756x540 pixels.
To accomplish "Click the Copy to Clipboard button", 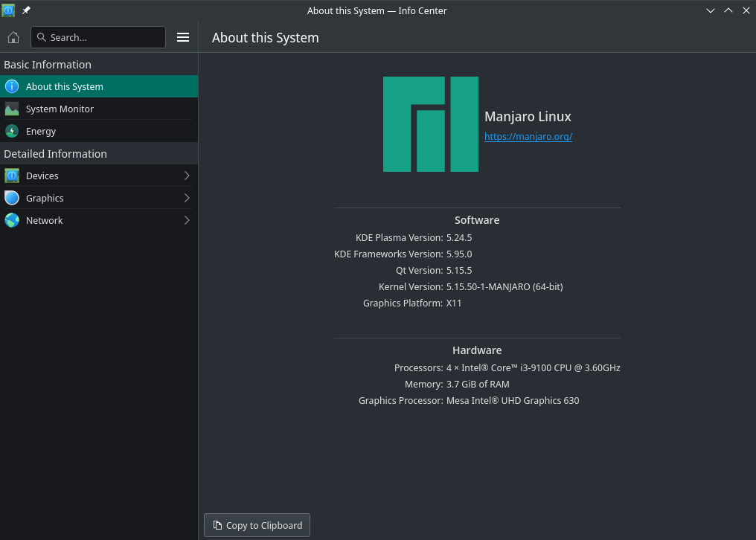I will point(257,525).
